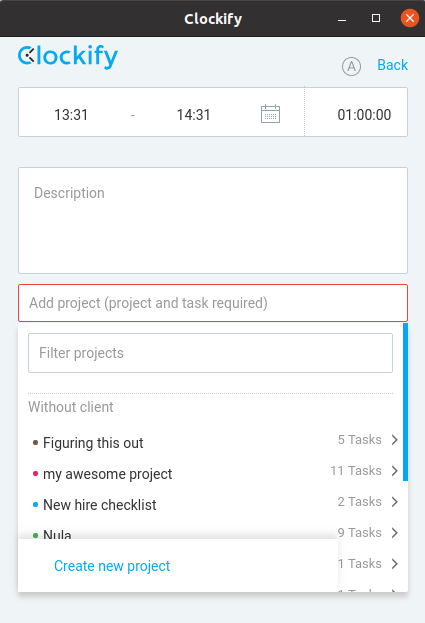Go Back to the previous screen

(392, 65)
